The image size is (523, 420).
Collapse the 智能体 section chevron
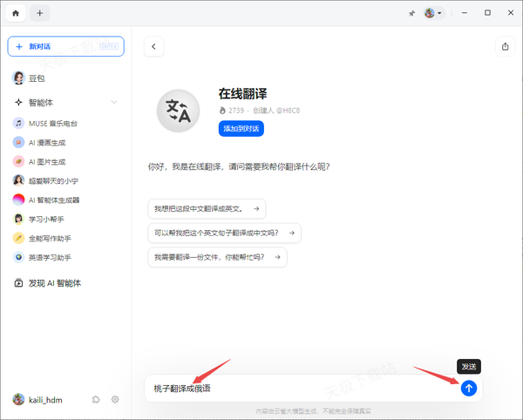(x=114, y=102)
